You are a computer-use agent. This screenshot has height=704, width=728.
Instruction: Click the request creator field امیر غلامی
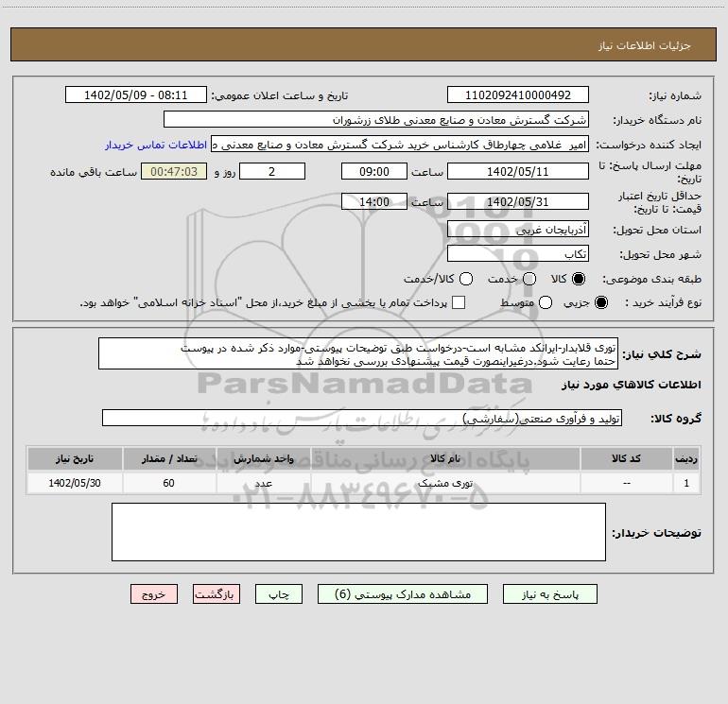(400, 145)
